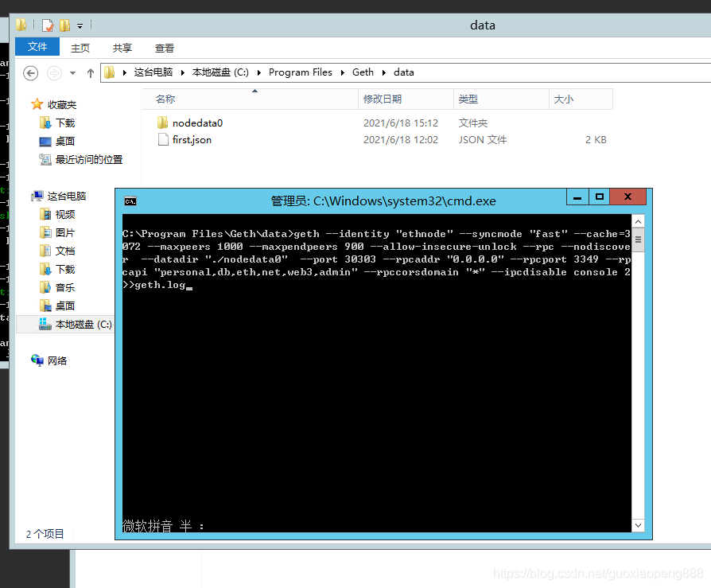This screenshot has height=588, width=711.
Task: Sort by 类型 column header
Action: [x=501, y=99]
